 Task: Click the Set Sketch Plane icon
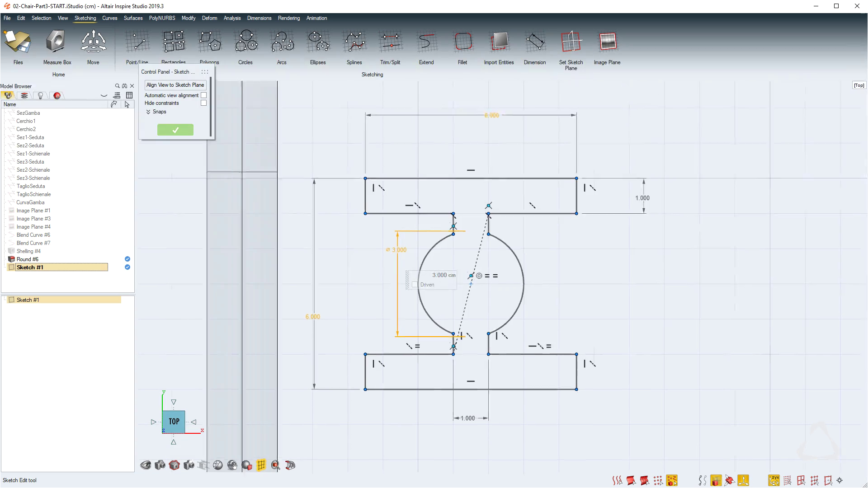tap(571, 42)
